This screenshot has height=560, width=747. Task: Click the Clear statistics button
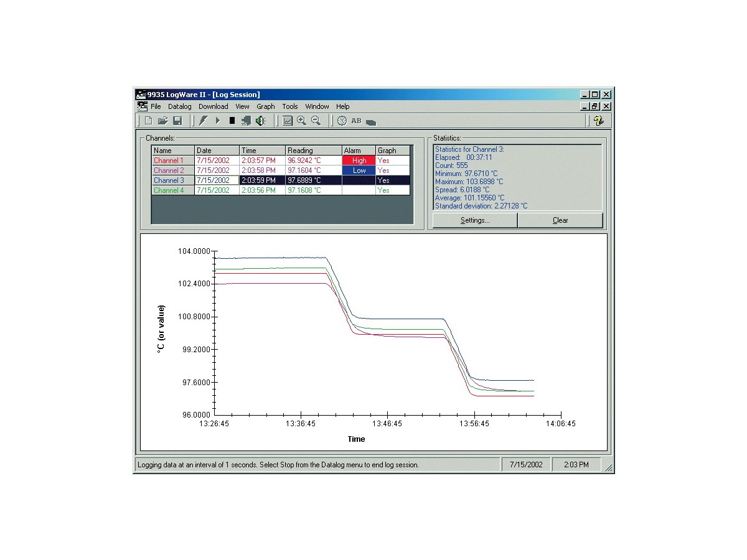pos(560,220)
